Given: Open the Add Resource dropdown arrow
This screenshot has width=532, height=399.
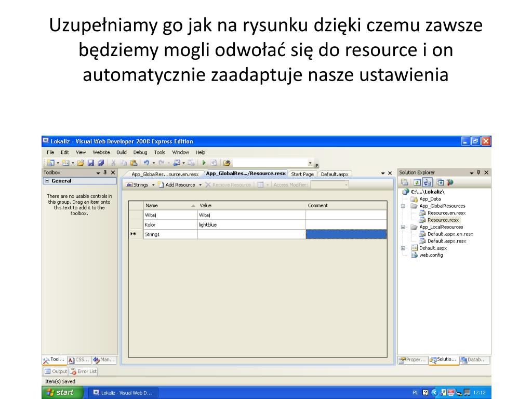Looking at the screenshot, I should coord(200,185).
